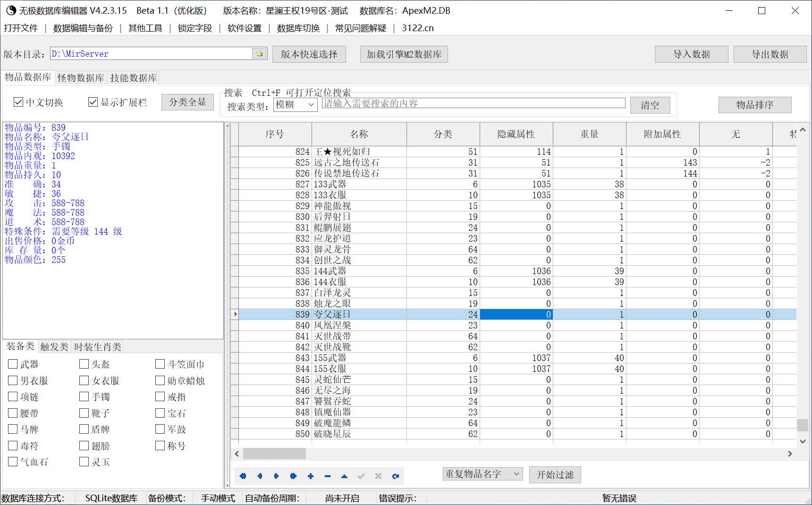Delete record minus icon

[x=328, y=476]
